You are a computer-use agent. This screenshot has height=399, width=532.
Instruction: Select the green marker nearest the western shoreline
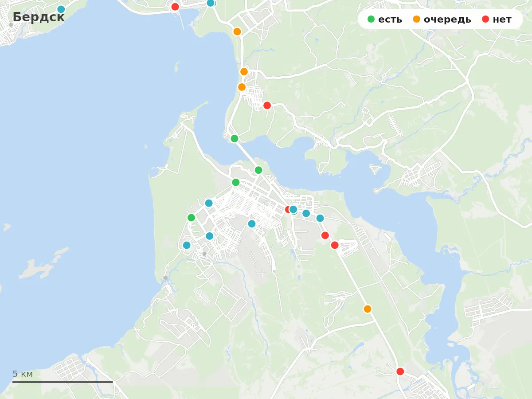pos(191,218)
